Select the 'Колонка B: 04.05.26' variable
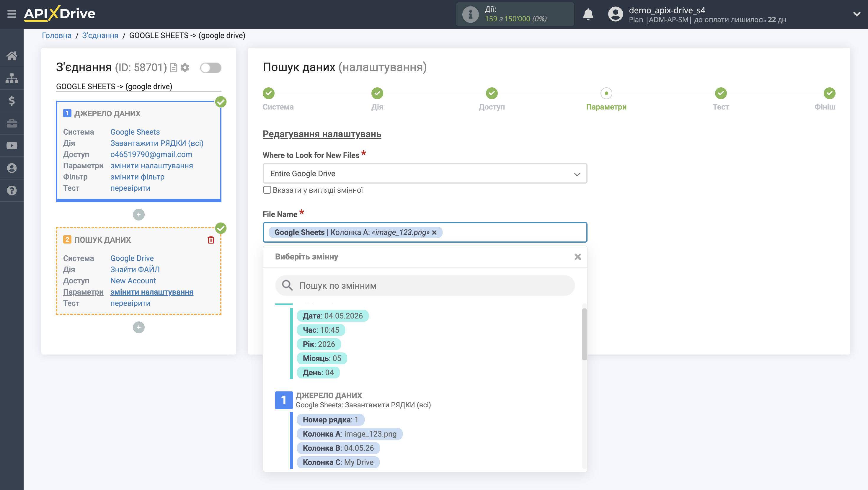 pos(338,448)
